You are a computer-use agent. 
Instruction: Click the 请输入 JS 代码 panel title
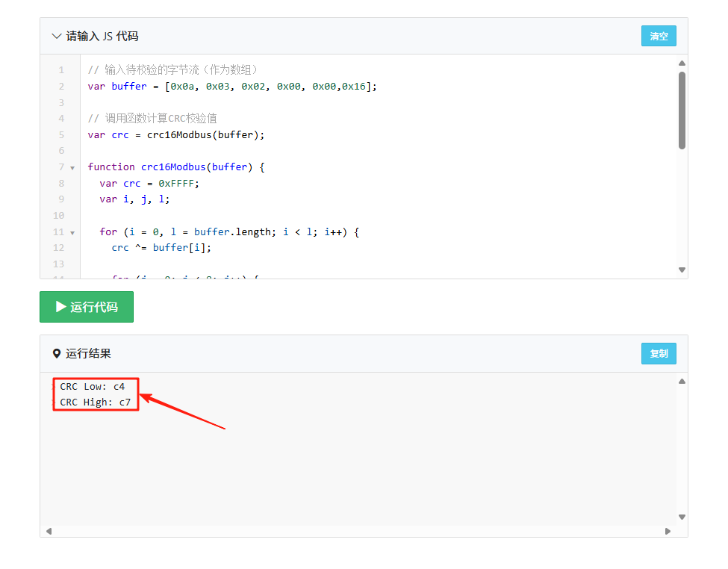click(x=102, y=37)
